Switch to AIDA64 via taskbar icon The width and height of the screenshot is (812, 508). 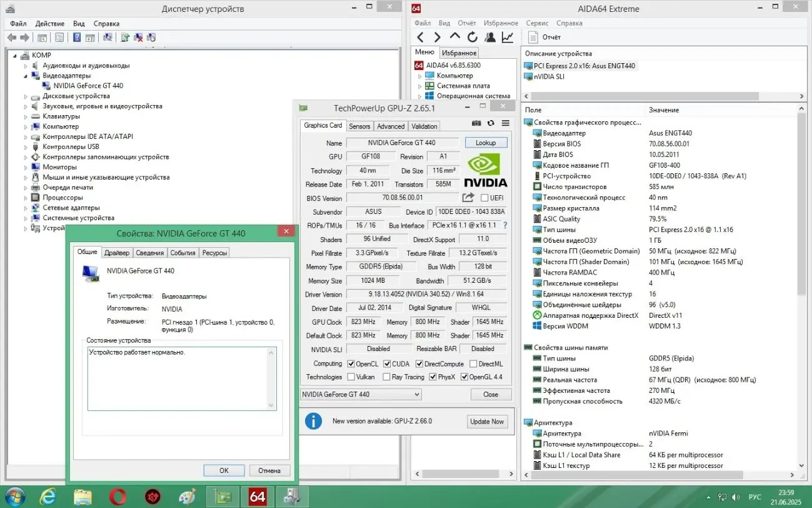(258, 496)
